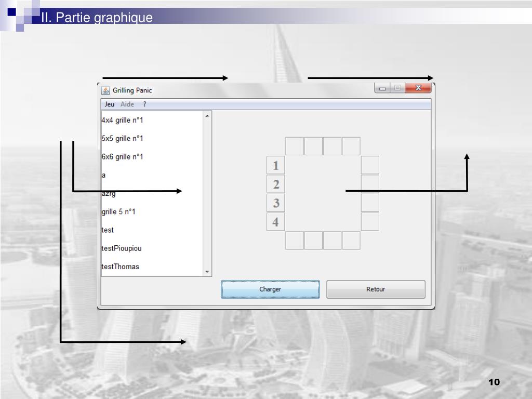Select the "test" list entry
This screenshot has height=399, width=532.
coord(152,230)
